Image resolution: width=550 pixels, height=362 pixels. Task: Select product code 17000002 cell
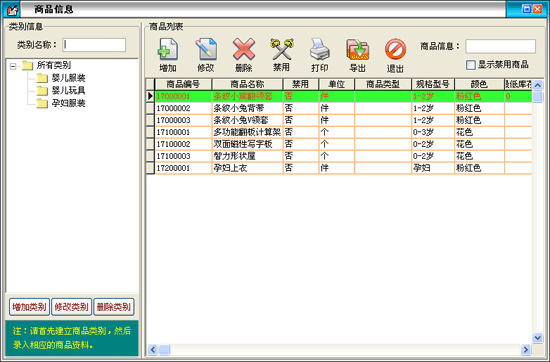coord(183,108)
